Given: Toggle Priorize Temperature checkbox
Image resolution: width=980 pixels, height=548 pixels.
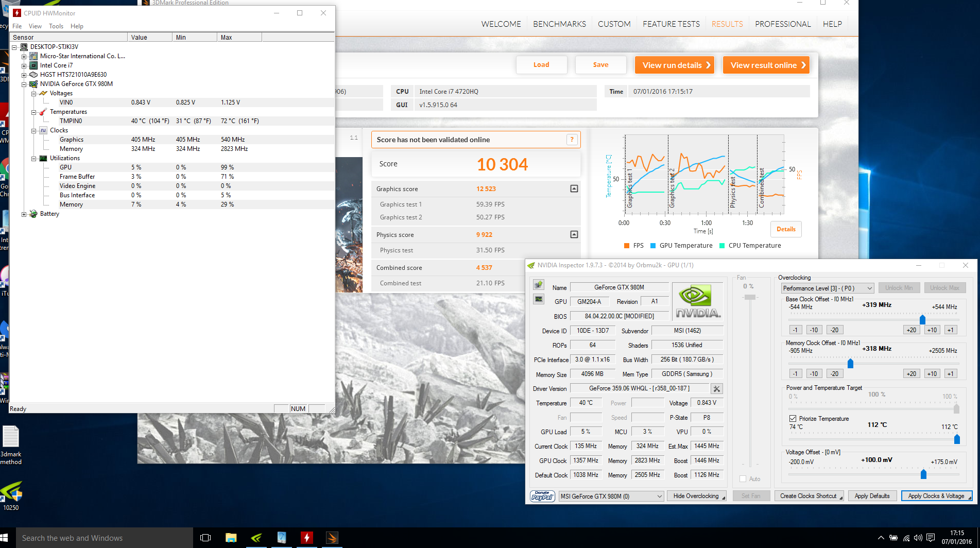Looking at the screenshot, I should pos(793,419).
